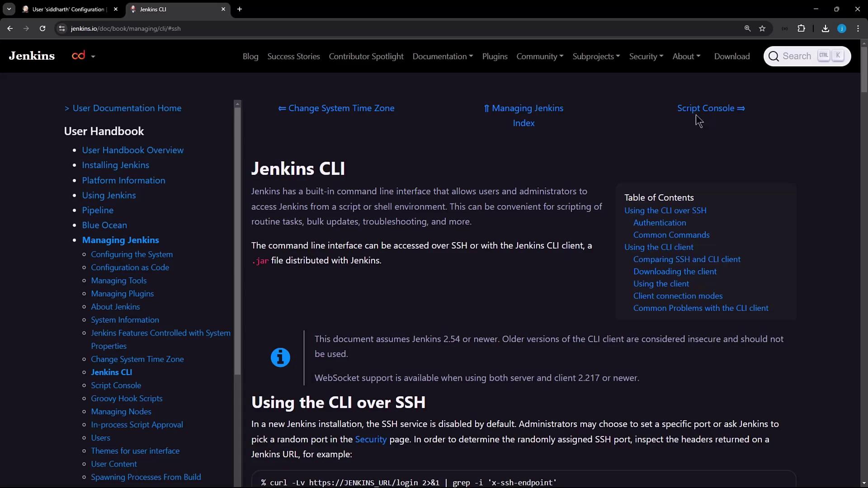This screenshot has width=868, height=488.
Task: Open the browser profile avatar
Action: tap(842, 28)
